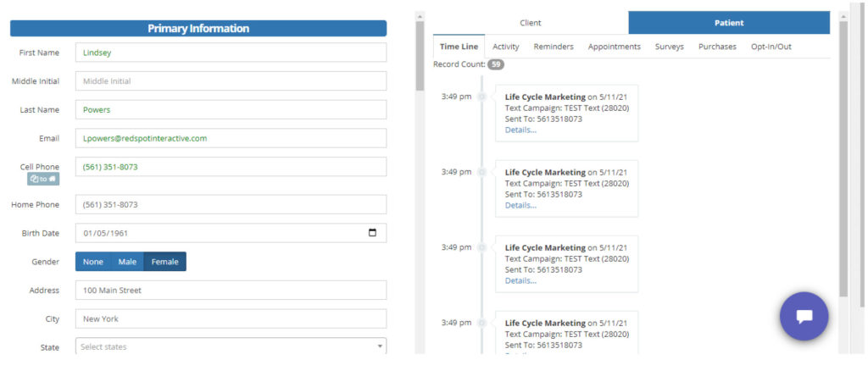
Task: Click the State dropdown arrow
Action: 380,346
